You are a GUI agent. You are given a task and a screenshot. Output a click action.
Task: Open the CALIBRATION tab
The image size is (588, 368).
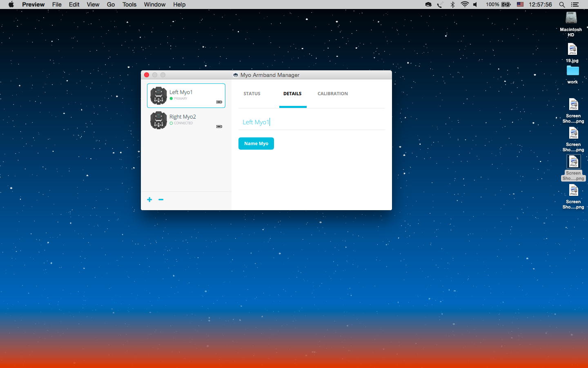[x=333, y=94]
